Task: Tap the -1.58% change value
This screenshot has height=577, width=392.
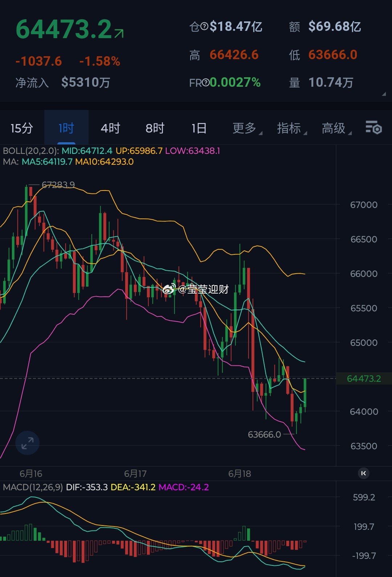Action: tap(100, 61)
